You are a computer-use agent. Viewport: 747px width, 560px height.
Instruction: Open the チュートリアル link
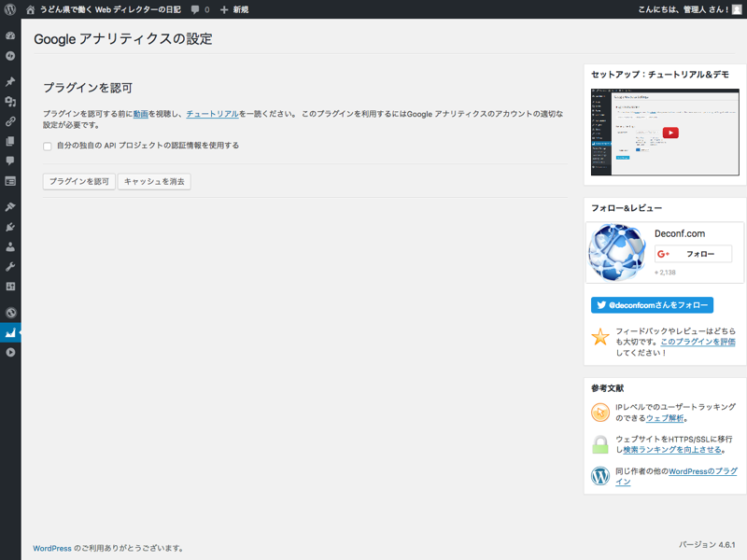click(x=213, y=114)
